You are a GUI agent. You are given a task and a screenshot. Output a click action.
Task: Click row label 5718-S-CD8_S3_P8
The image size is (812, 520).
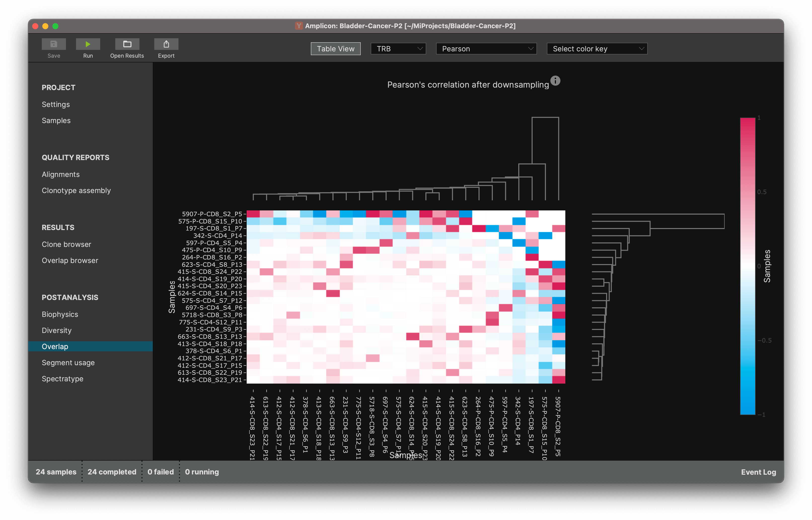[x=212, y=315]
